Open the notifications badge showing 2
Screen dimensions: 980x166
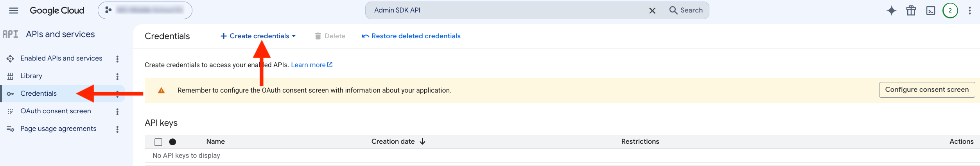pyautogui.click(x=950, y=11)
